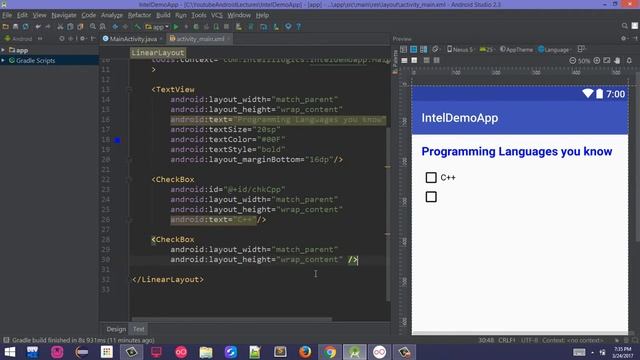The image size is (640, 360).
Task: Click the Redo arrow icon
Action: 48,27
